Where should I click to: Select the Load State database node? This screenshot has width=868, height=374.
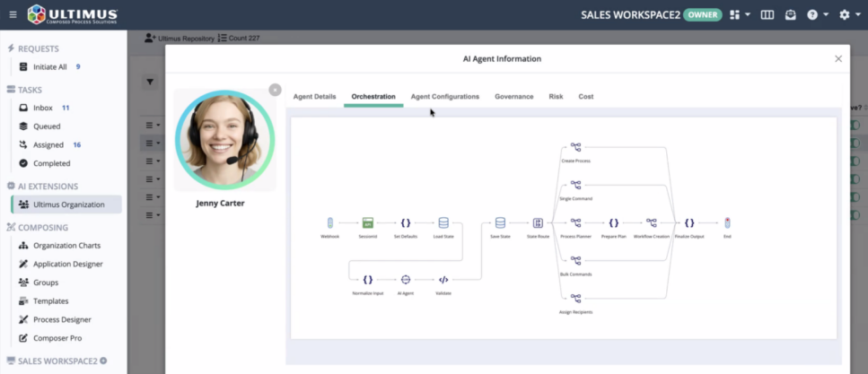[443, 223]
